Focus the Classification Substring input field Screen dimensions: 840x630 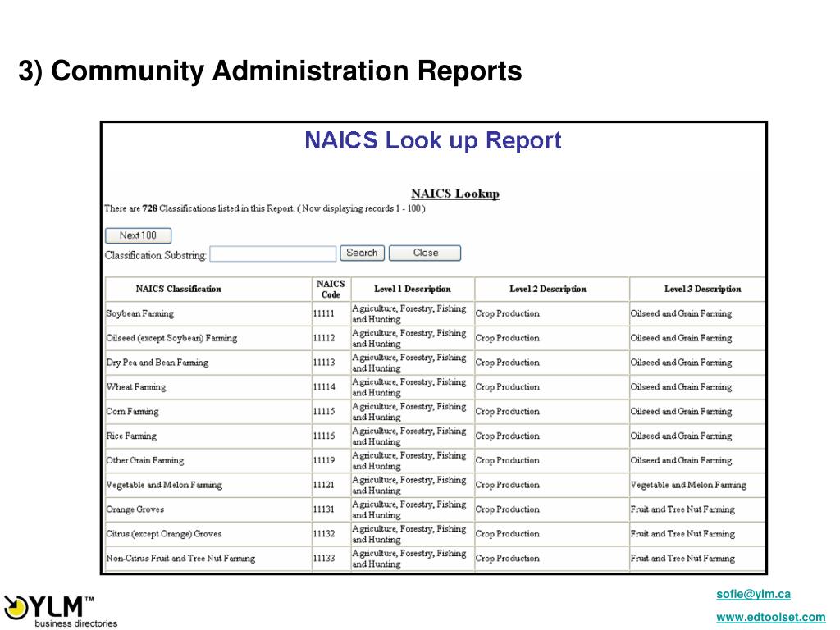click(272, 254)
